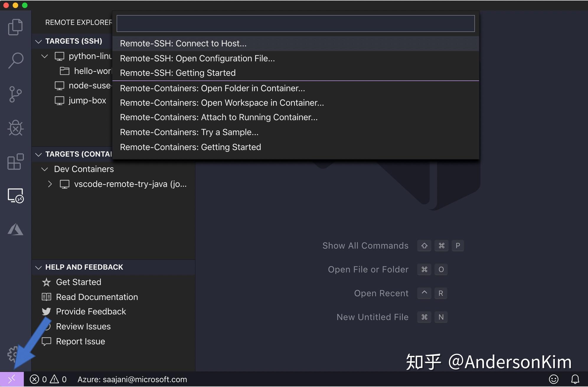Click Report Issue in Help and Feedback
This screenshot has height=387, width=588.
tap(80, 341)
